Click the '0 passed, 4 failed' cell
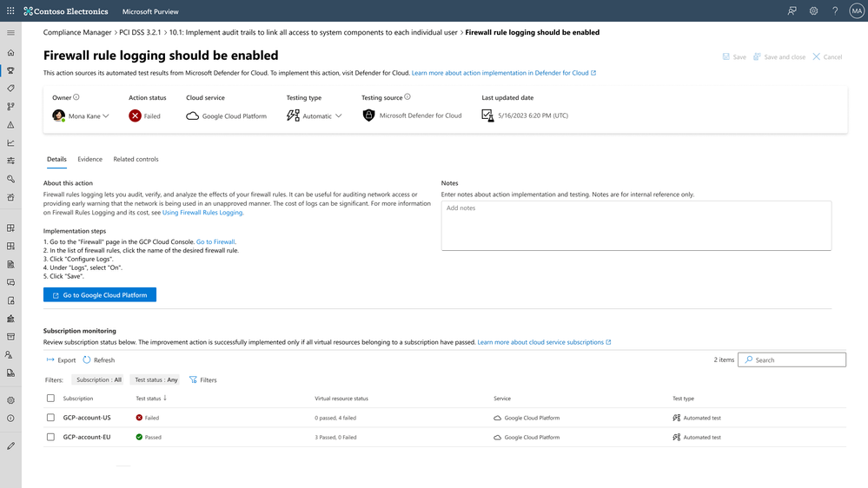Screen dimensions: 868x488 pyautogui.click(x=335, y=418)
